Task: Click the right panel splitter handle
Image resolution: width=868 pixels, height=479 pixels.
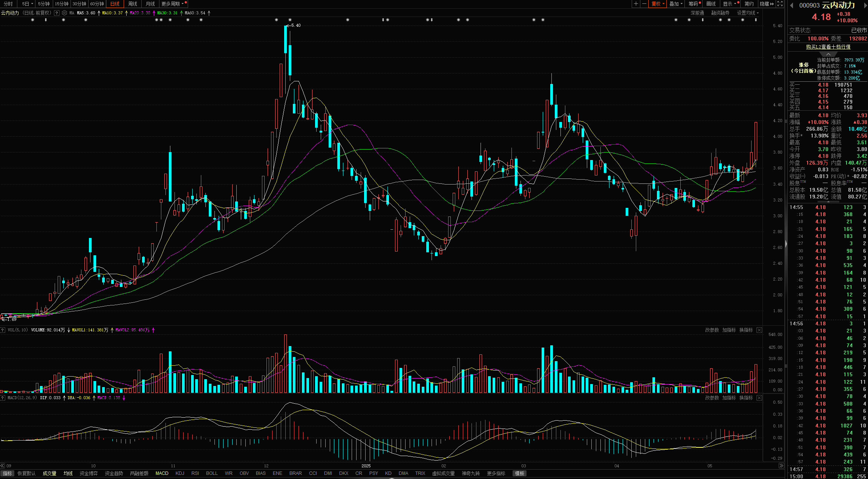Action: [786, 244]
